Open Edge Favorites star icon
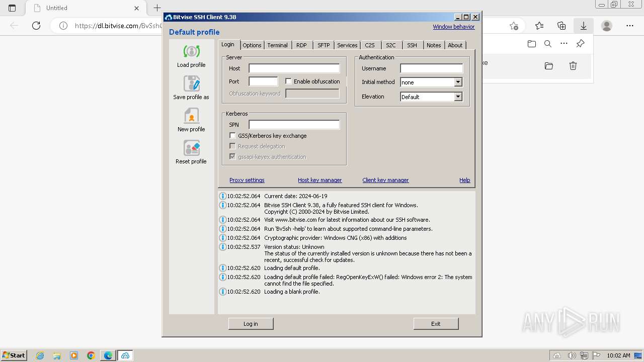The height and width of the screenshot is (362, 644). (x=539, y=26)
